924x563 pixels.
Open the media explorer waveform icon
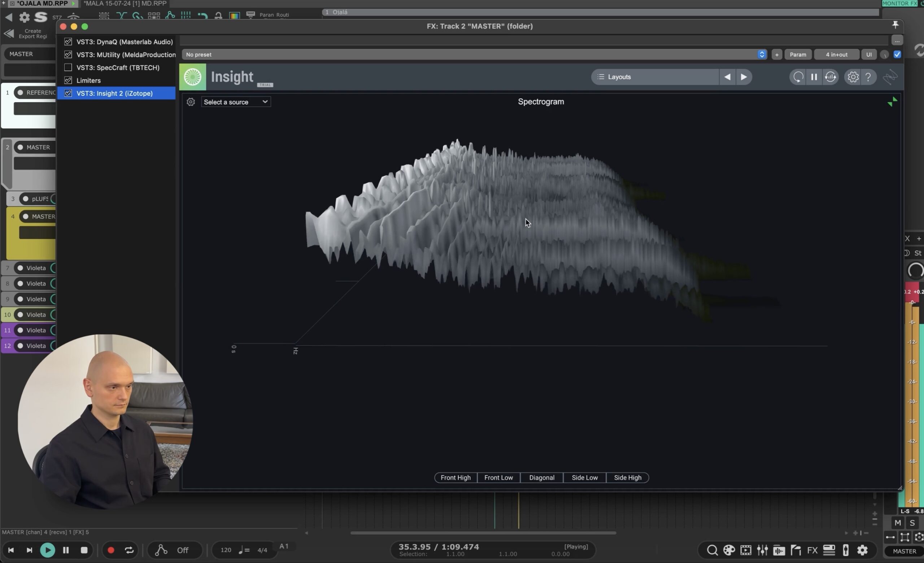(779, 550)
